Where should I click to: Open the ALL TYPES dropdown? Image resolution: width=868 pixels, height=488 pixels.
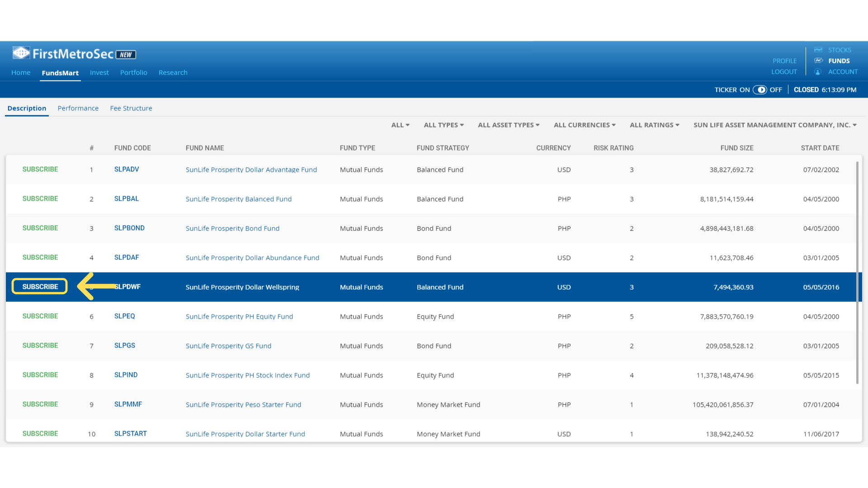tap(443, 125)
